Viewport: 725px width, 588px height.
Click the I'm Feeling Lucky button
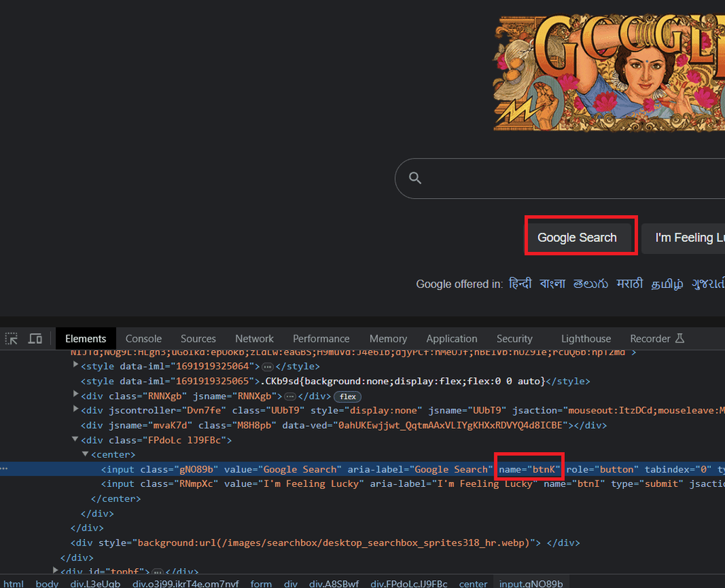point(683,238)
